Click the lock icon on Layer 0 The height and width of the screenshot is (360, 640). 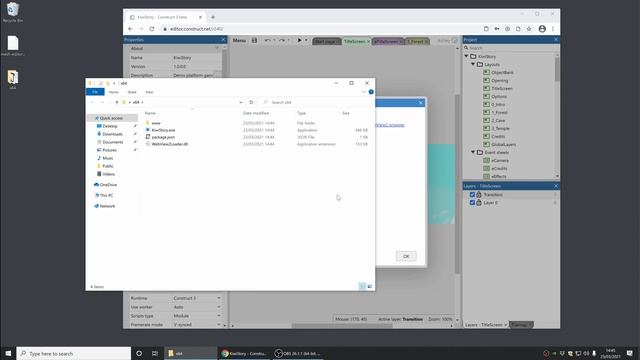pyautogui.click(x=479, y=202)
